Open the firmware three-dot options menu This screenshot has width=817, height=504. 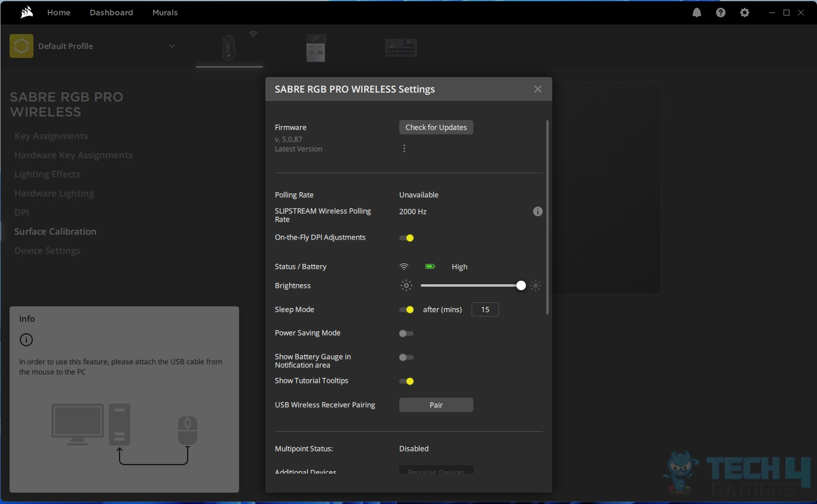click(404, 149)
